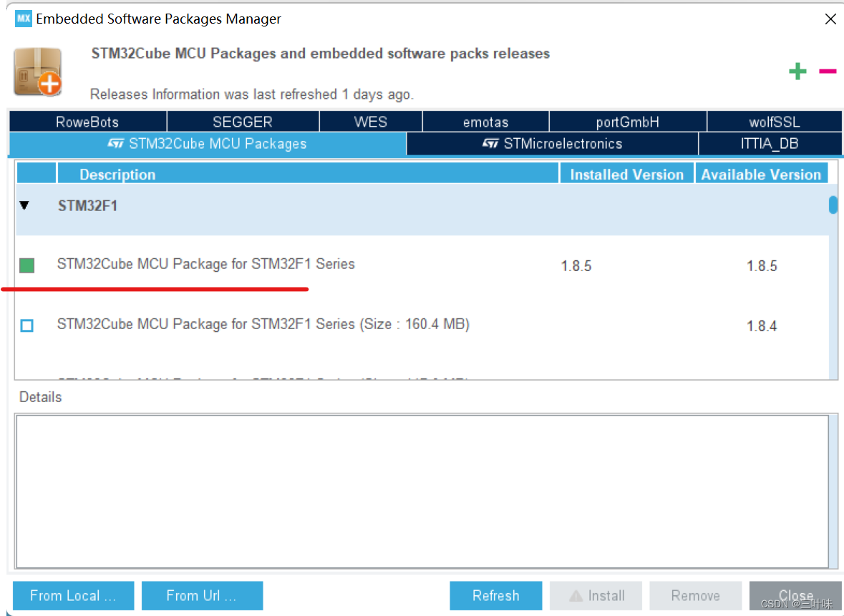Open the RoweBots tab
The height and width of the screenshot is (616, 844).
click(x=87, y=122)
